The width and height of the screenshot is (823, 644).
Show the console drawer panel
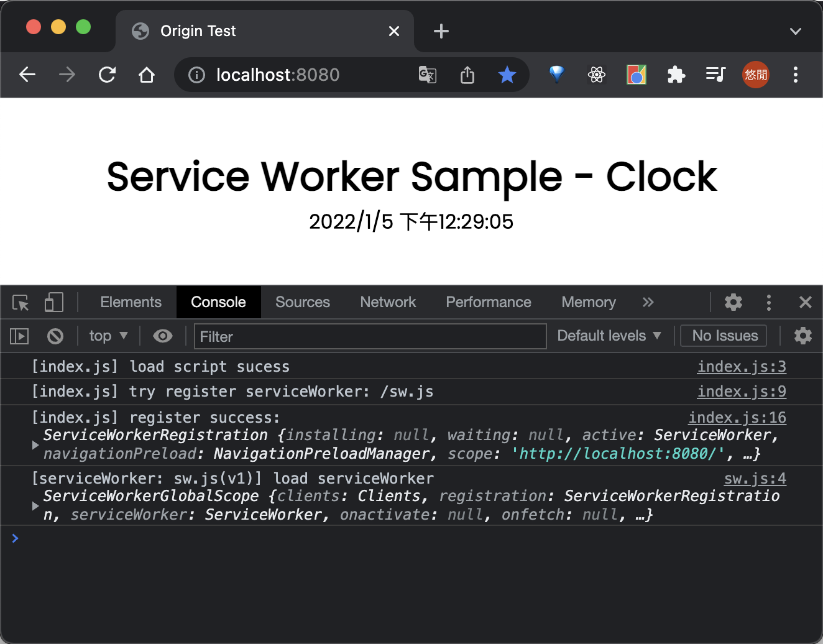click(19, 336)
